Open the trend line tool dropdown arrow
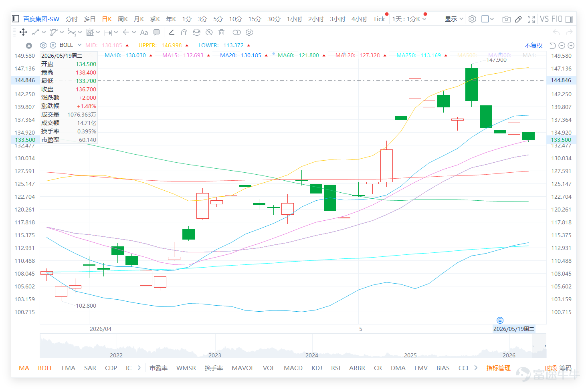 coord(44,32)
